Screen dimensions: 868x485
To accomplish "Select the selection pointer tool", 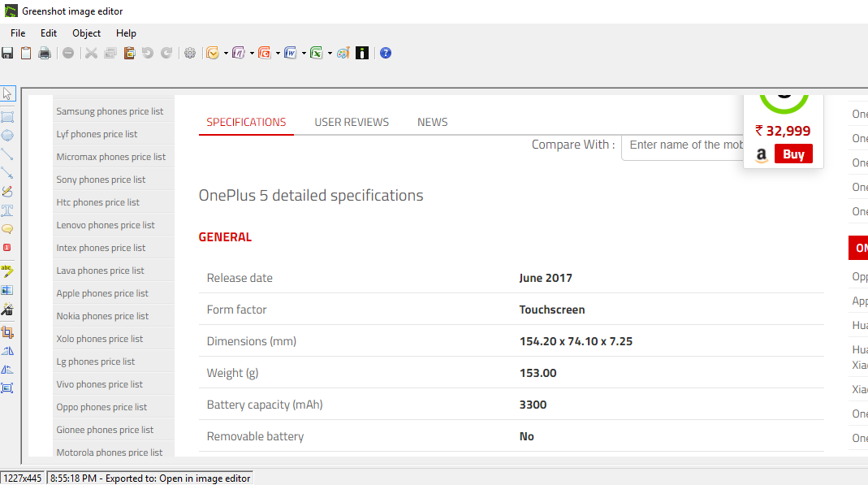I will pyautogui.click(x=7, y=93).
